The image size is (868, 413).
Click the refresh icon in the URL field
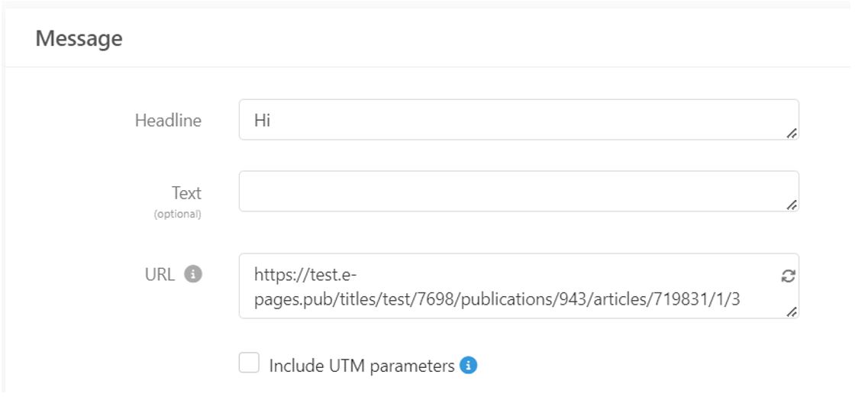pyautogui.click(x=789, y=276)
